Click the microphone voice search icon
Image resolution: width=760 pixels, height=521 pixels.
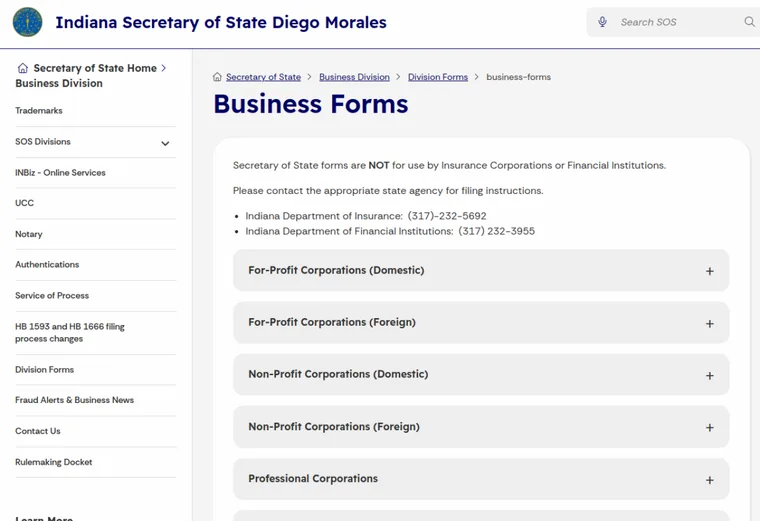(602, 22)
